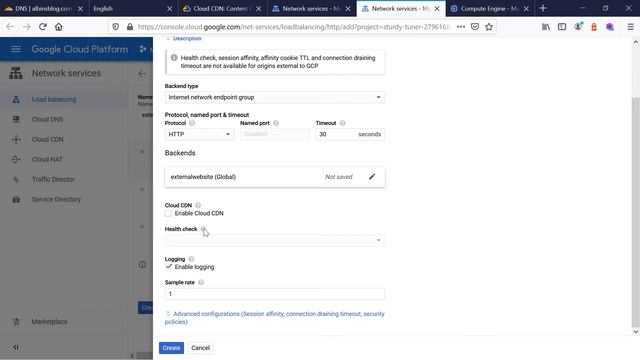Switch to the first Network services browser tab
The image size is (640, 360).
click(x=311, y=9)
